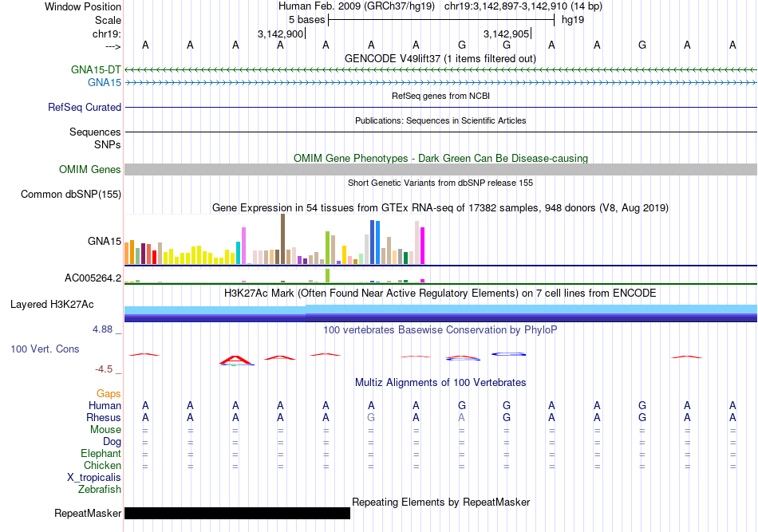
Task: Select the -4.5 PhyloP lower limit value
Action: [104, 369]
